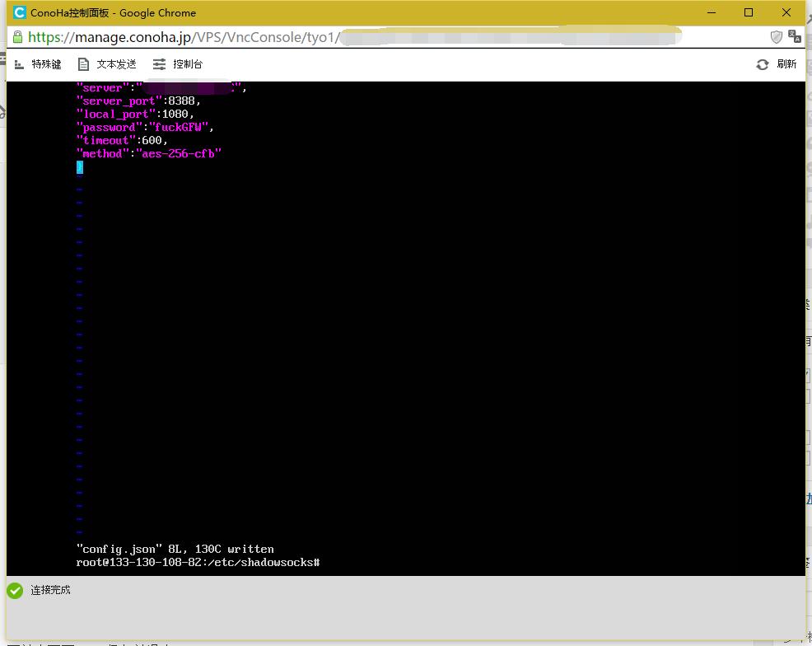Minimize the ConoHa console window
812x646 pixels.
712,12
